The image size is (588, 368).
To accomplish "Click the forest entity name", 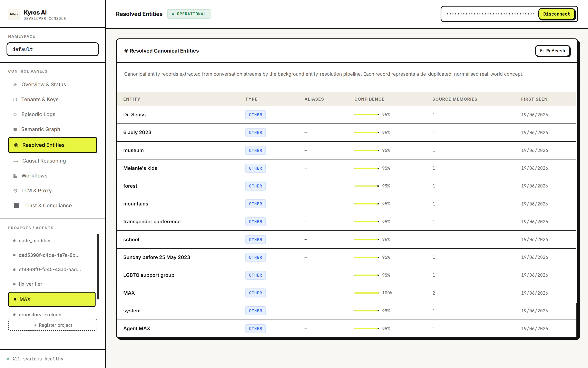I will coord(130,186).
